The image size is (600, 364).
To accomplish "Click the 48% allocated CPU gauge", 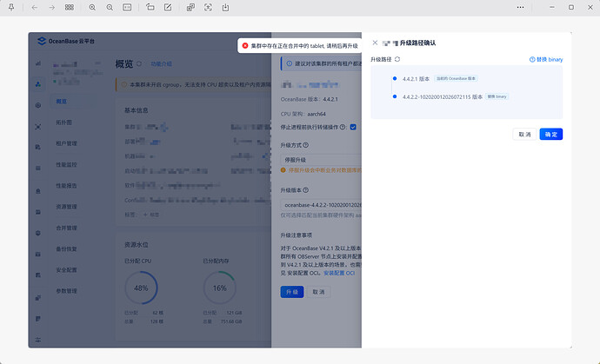I will (x=141, y=288).
